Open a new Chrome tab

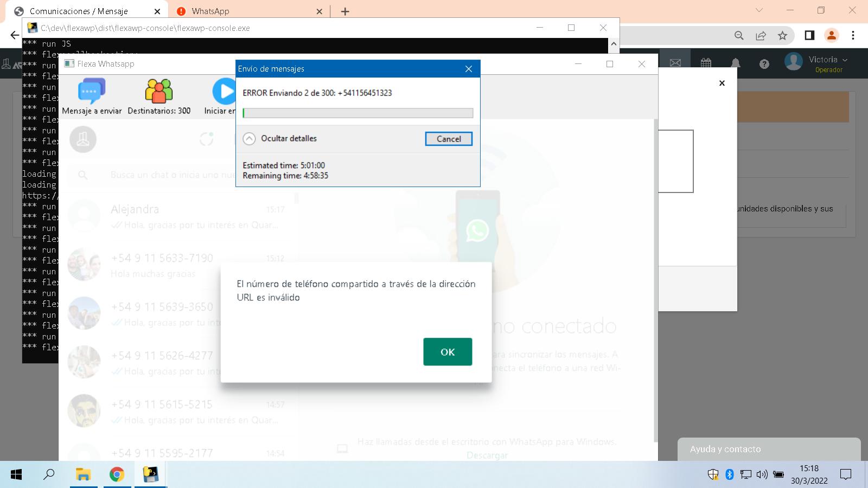345,11
